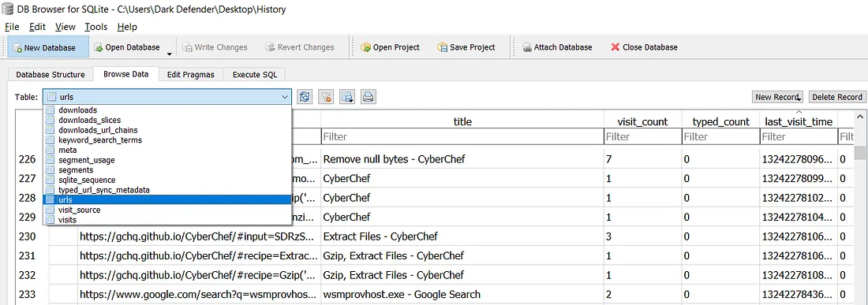Click the Save Project button
The height and width of the screenshot is (305, 868).
(466, 47)
